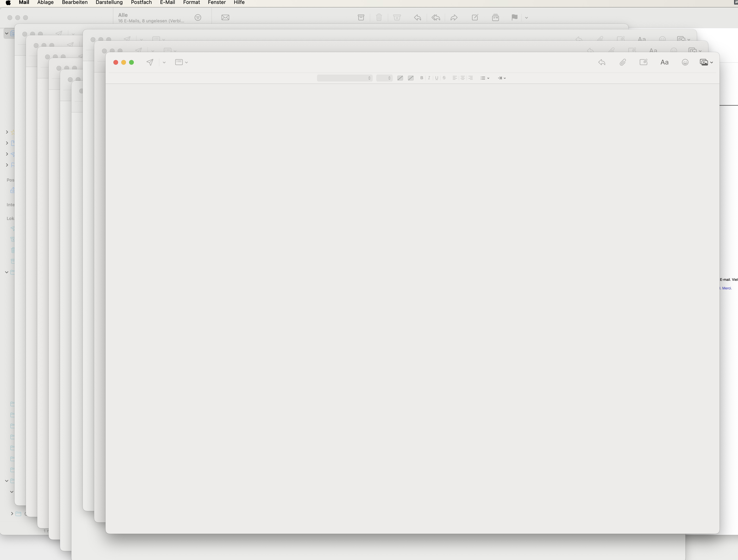Click the flag icon in main toolbar
738x560 pixels.
click(x=515, y=17)
